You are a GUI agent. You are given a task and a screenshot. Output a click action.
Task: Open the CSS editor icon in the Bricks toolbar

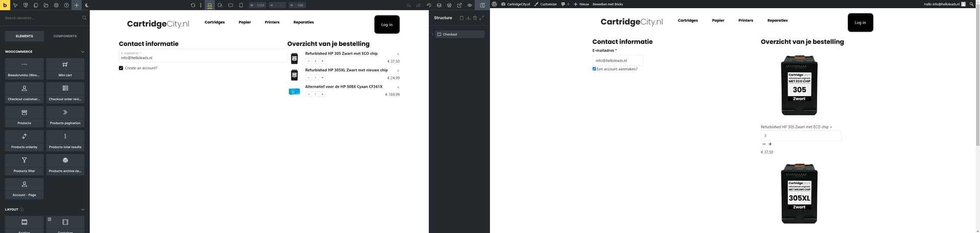[x=26, y=5]
